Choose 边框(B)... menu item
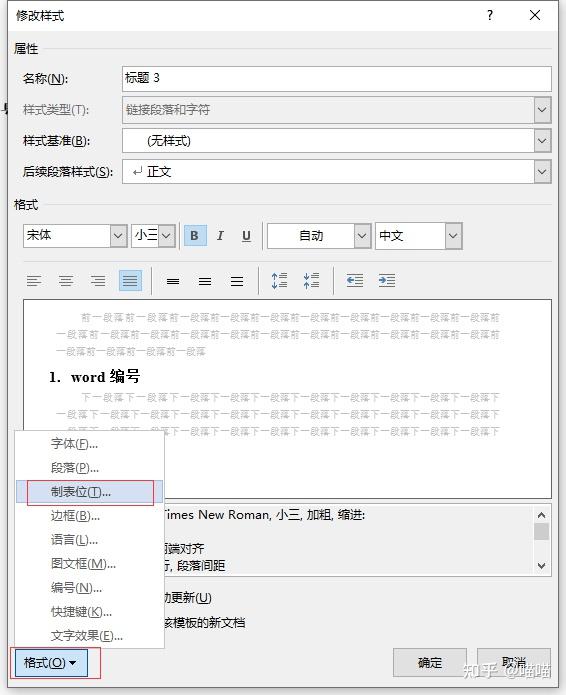 coord(90,515)
